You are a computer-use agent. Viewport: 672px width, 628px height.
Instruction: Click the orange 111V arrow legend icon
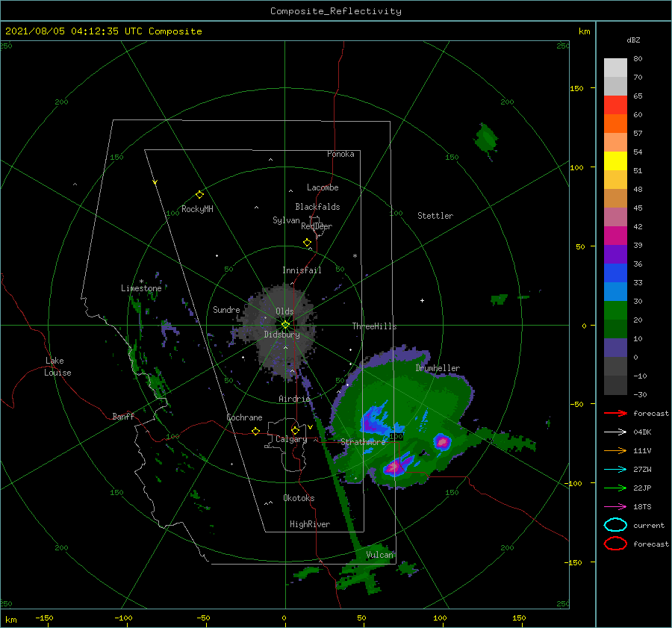click(615, 450)
